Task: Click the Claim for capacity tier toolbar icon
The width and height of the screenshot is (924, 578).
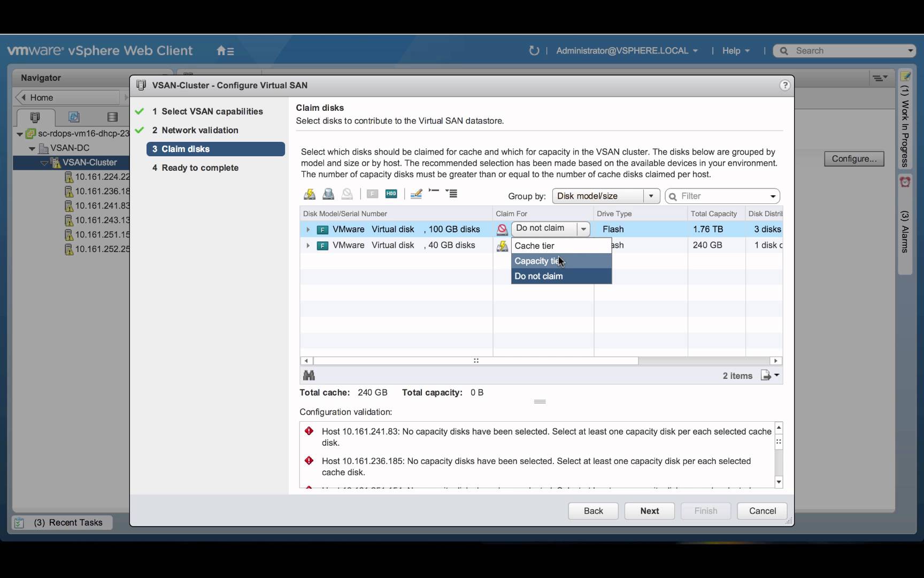Action: [x=328, y=194]
